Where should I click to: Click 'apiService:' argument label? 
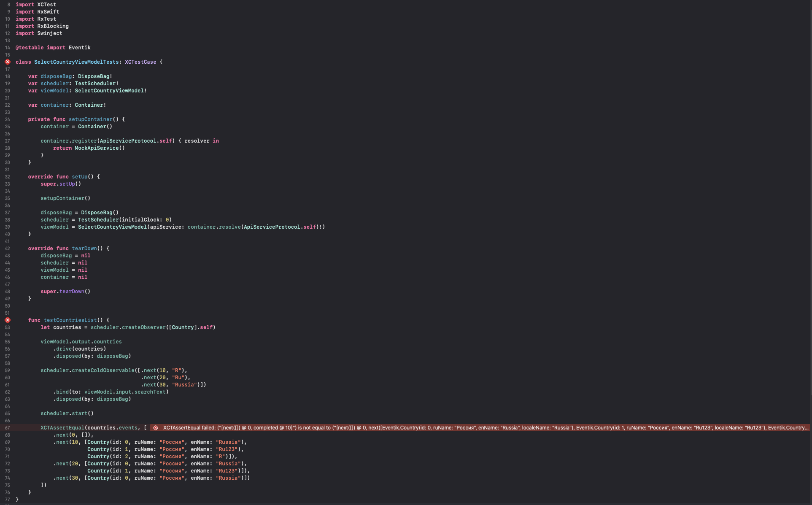click(167, 227)
